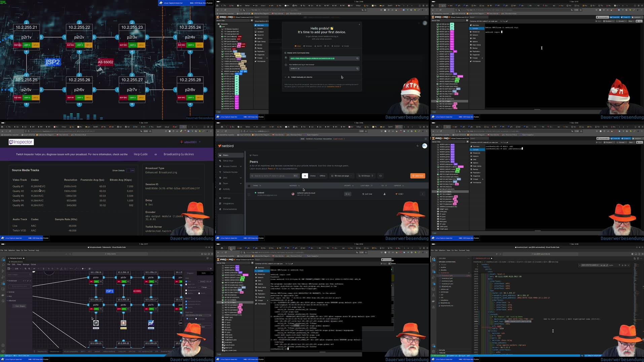Copy the 'netbird up' command in NetBird dialog
This screenshot has width=644, height=362.
(x=357, y=69)
